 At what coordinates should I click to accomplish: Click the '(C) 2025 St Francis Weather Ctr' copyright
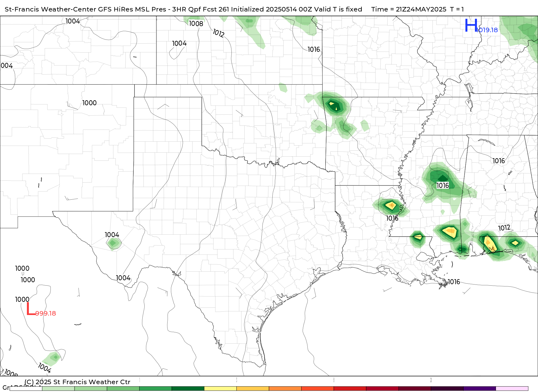[x=77, y=382]
